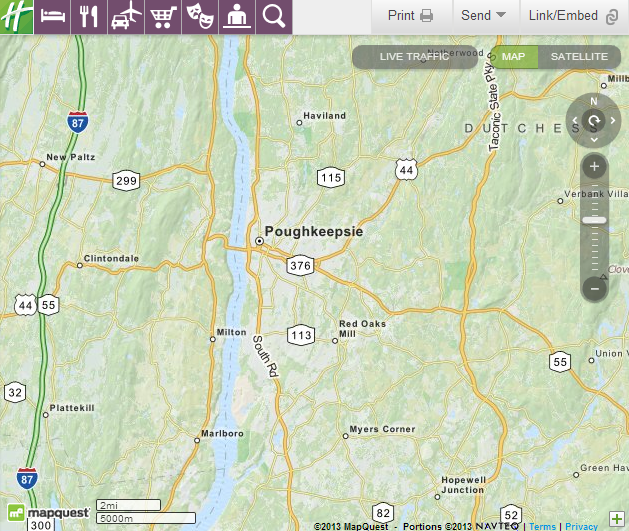Expand the overview map plus button
This screenshot has width=629, height=531.
coord(617,519)
